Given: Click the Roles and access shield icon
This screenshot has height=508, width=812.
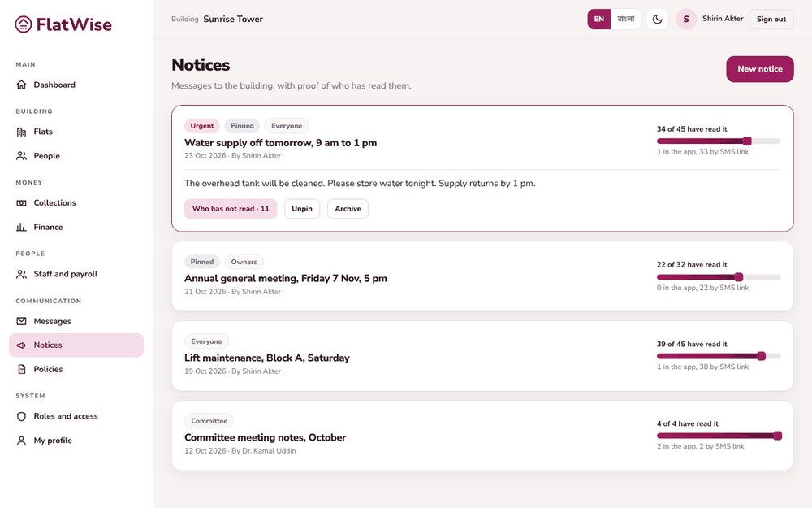Looking at the screenshot, I should click(21, 416).
